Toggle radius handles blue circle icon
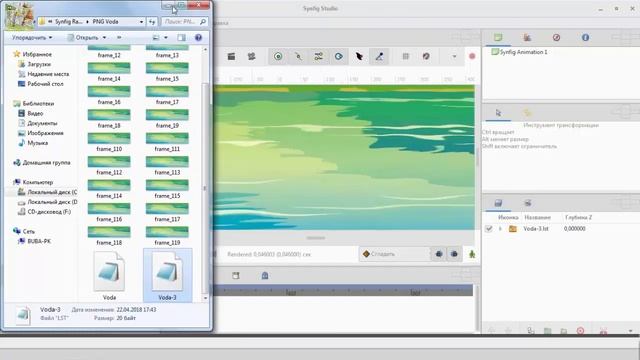This screenshot has height=360, width=640. click(x=339, y=56)
